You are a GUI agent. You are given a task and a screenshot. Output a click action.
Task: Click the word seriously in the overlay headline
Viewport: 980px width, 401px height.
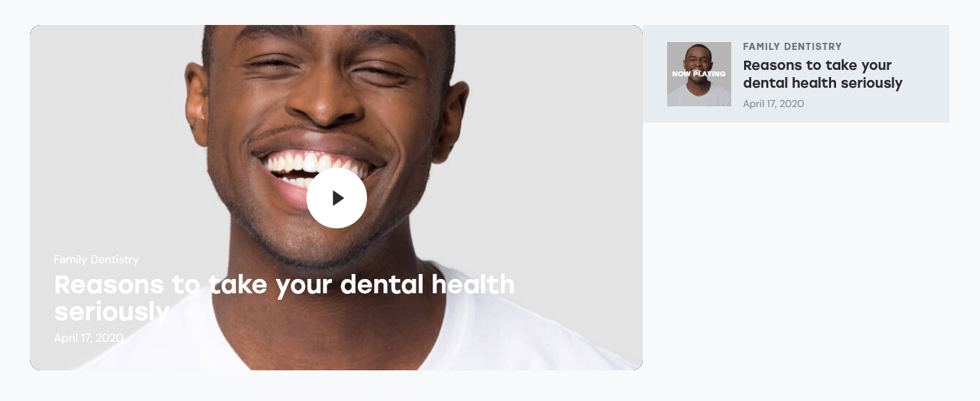(x=112, y=312)
